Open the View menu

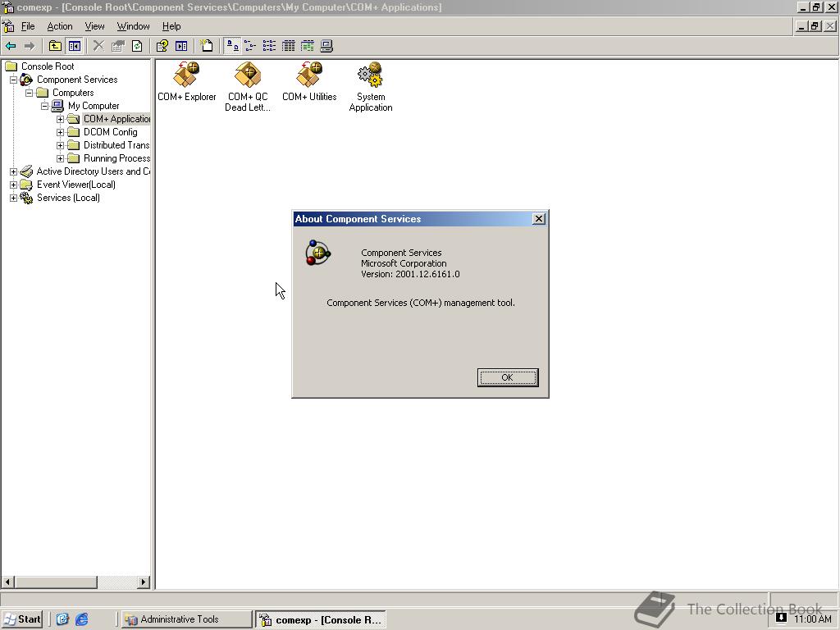click(x=95, y=26)
